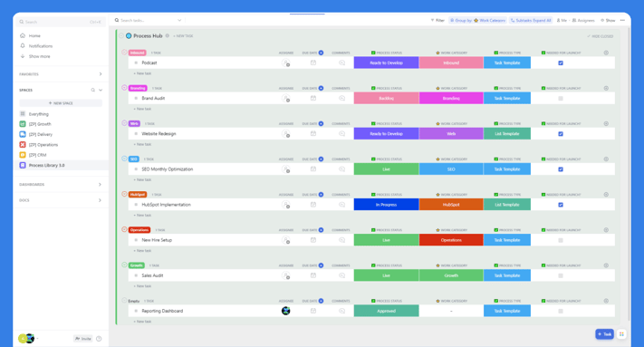This screenshot has width=644, height=347.
Task: Click the blue Task button bottom right
Action: (604, 334)
